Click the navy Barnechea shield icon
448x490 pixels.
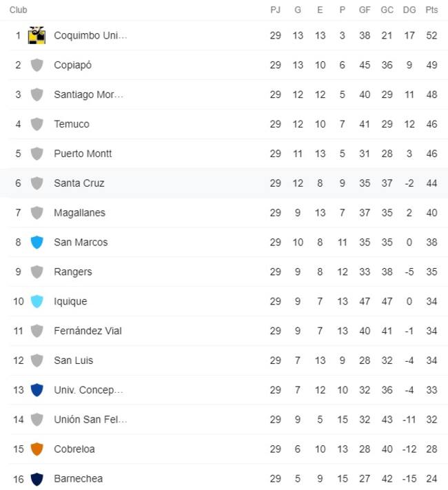(37, 479)
